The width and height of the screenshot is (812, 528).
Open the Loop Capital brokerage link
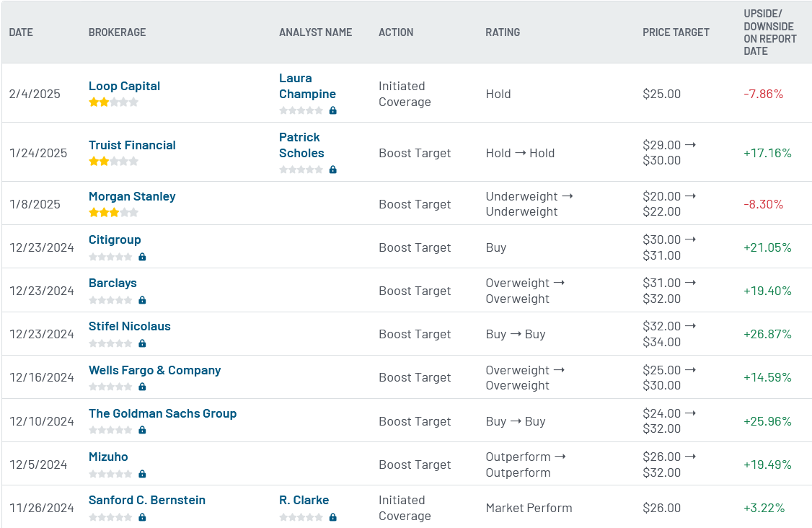[124, 86]
